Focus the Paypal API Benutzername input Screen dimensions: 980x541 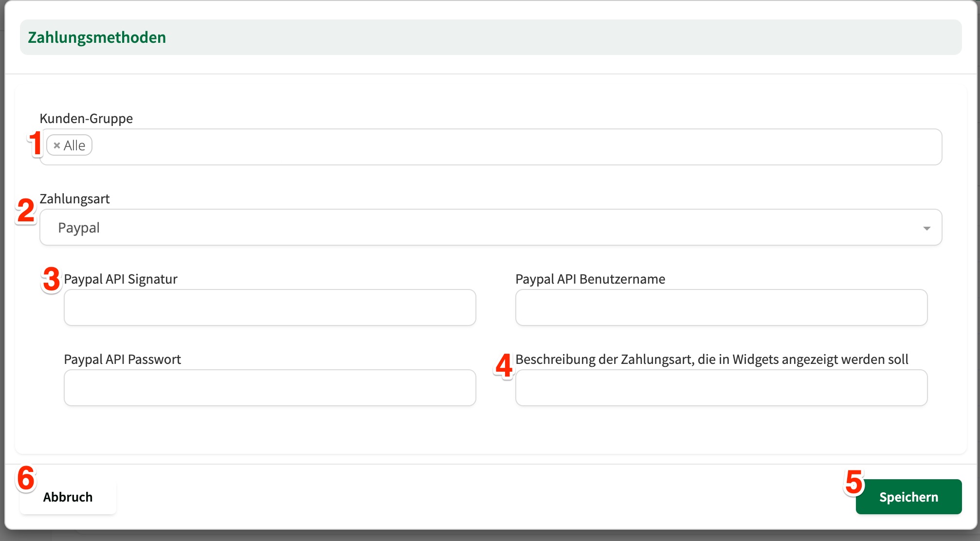point(721,307)
